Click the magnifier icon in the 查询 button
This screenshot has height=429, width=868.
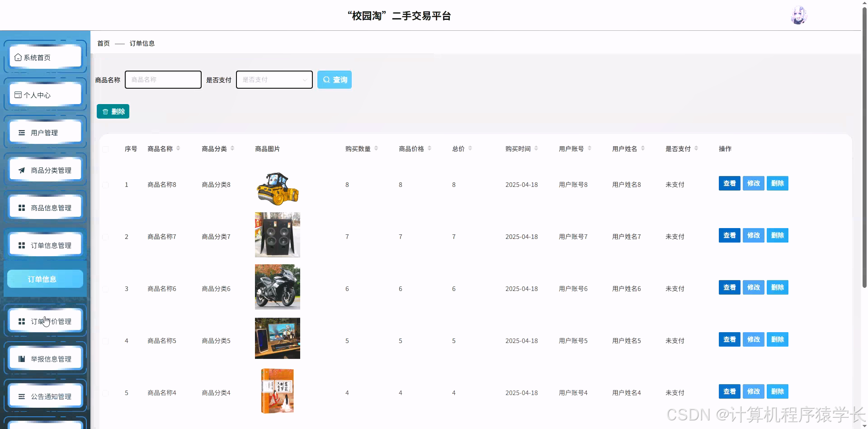pos(326,80)
